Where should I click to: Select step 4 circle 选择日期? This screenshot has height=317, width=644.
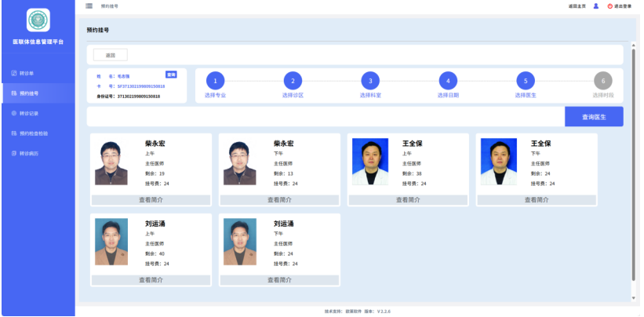(x=447, y=80)
